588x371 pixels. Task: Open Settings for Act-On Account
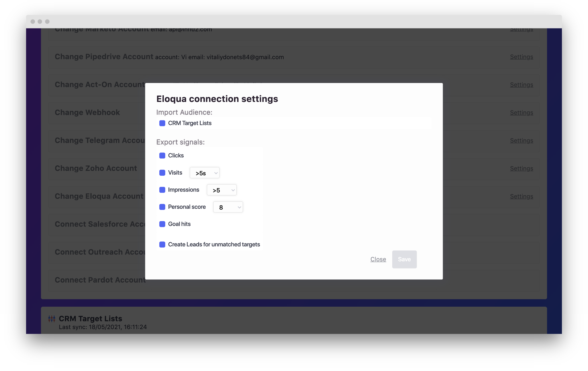coord(521,85)
